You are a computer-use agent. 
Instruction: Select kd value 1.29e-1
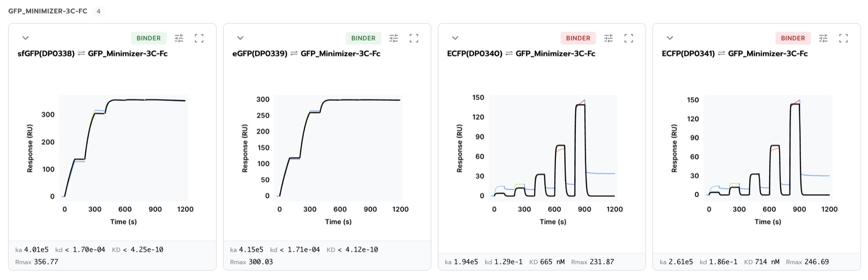click(x=508, y=262)
